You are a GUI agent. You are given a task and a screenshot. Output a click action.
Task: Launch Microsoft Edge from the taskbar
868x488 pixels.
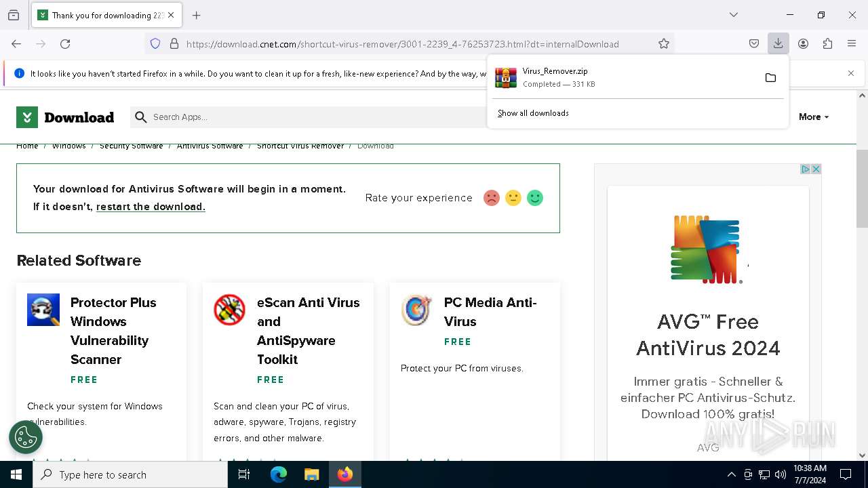279,474
